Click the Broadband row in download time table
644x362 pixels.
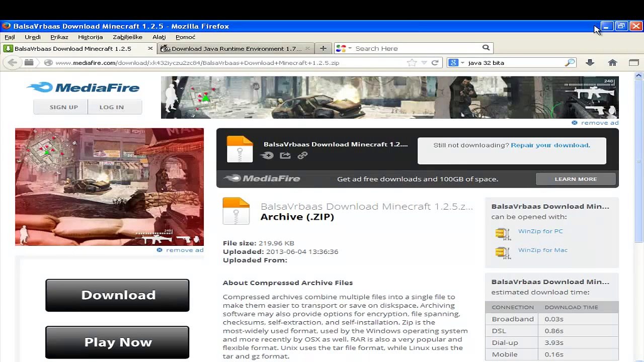tap(552, 319)
